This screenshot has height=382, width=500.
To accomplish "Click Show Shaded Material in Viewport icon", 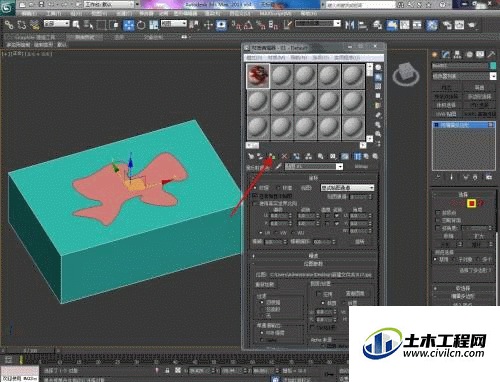I will pyautogui.click(x=345, y=156).
